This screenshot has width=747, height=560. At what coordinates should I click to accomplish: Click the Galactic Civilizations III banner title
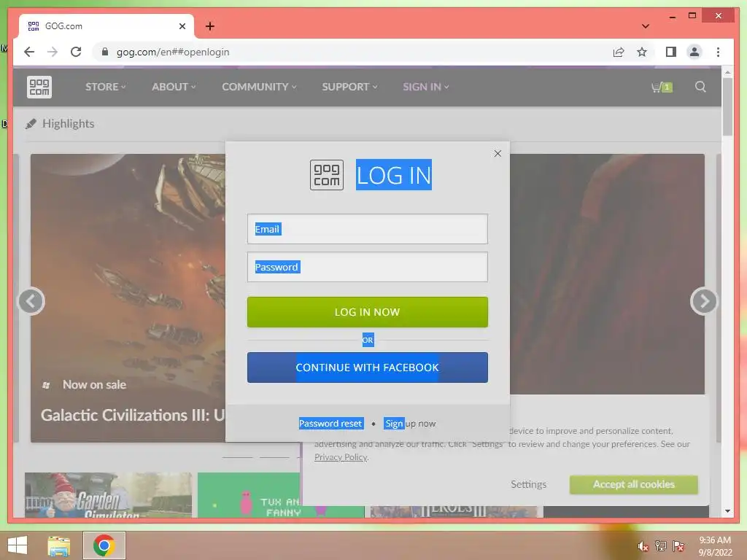(133, 415)
